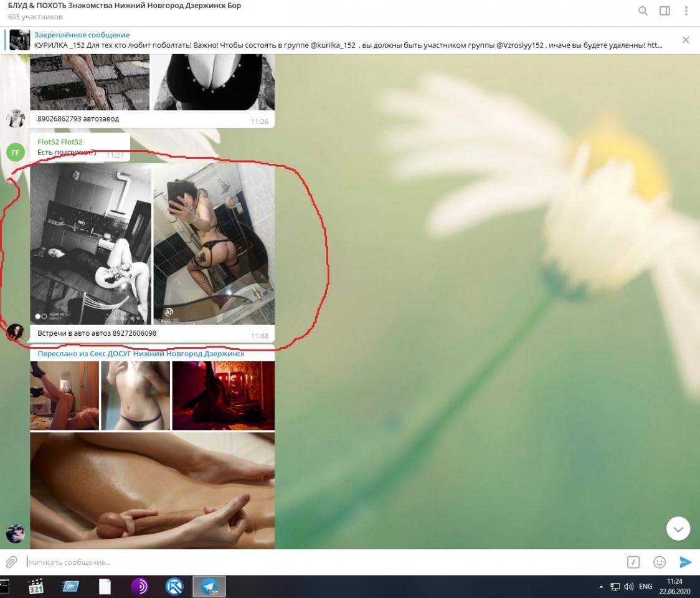The image size is (700, 598).
Task: Jump to latest messages with the down chevron
Action: click(x=678, y=529)
